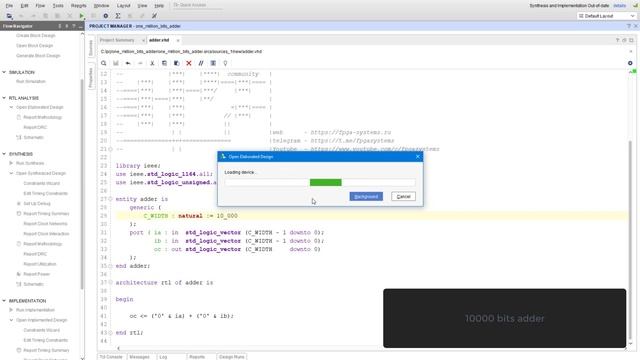
Task: Toggle code fold marker at line 43
Action: [x=110, y=332]
